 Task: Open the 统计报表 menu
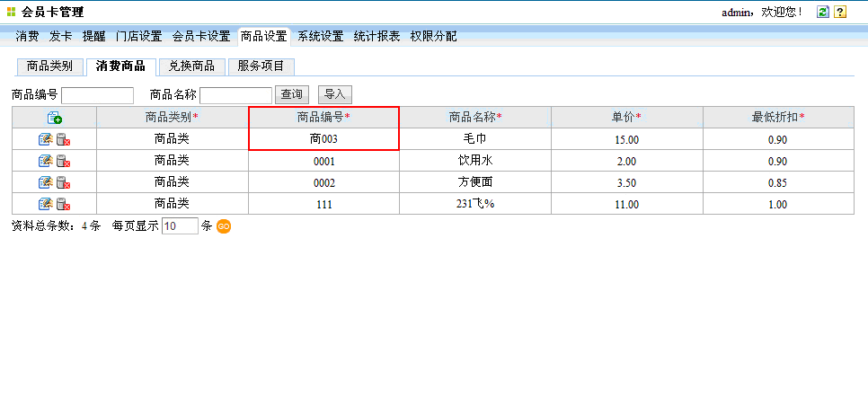(376, 37)
